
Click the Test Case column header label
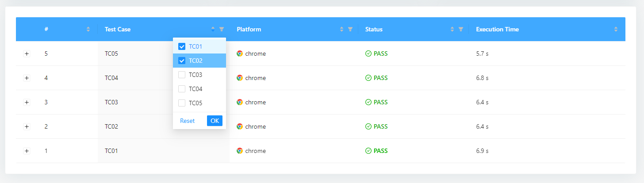[118, 29]
